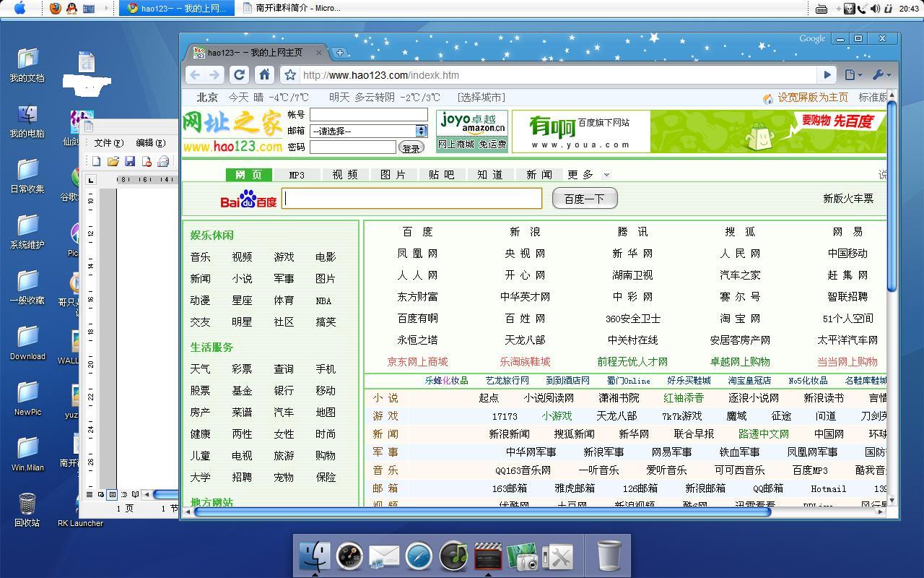Click 设宽屏版为主页 link
The image size is (924, 578).
(813, 98)
